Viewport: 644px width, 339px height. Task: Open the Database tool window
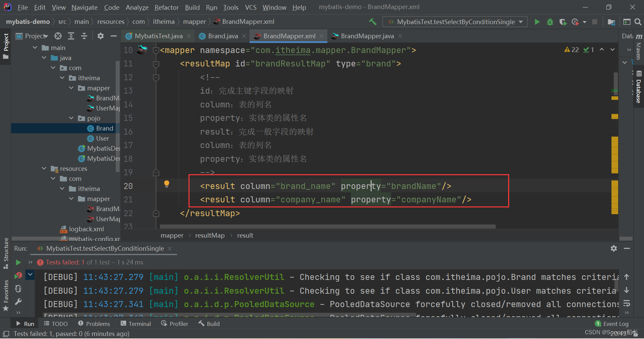coord(639,87)
